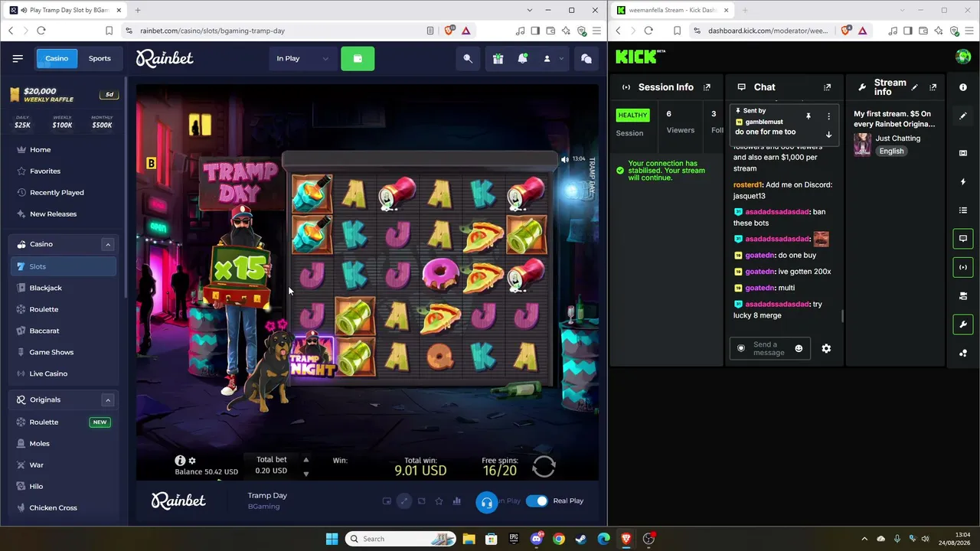Open Kick profile avatar
Screen dimensions: 980x551
click(x=963, y=57)
